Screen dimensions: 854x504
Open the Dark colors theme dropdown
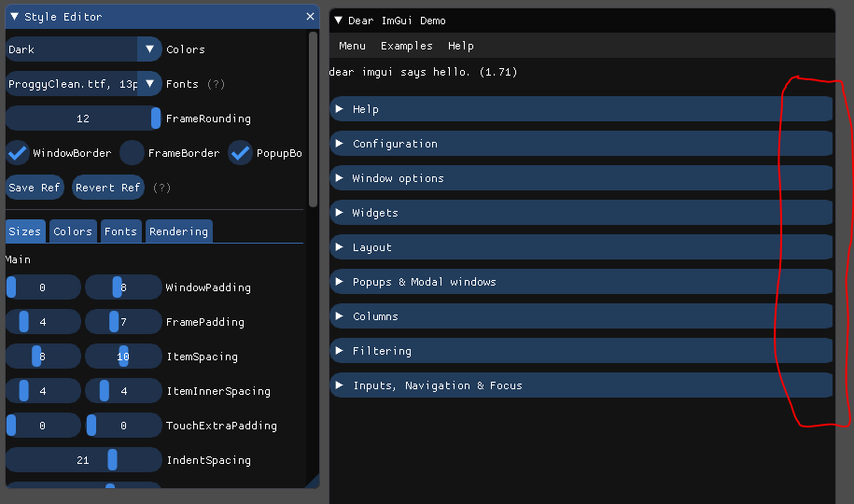point(84,49)
